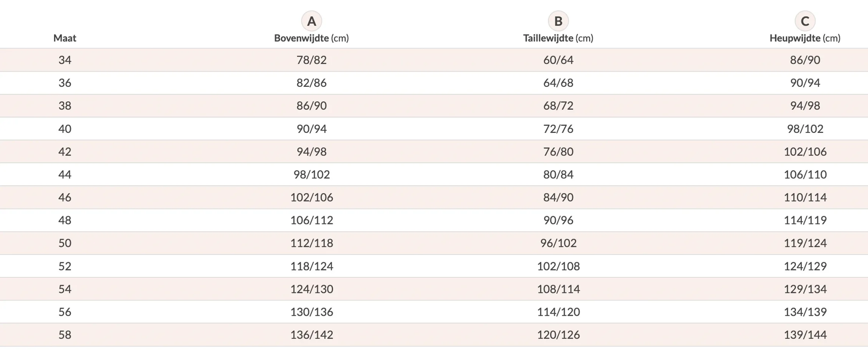The height and width of the screenshot is (360, 868).
Task: Select the 114/119 Heupwijdte cell
Action: tap(805, 220)
